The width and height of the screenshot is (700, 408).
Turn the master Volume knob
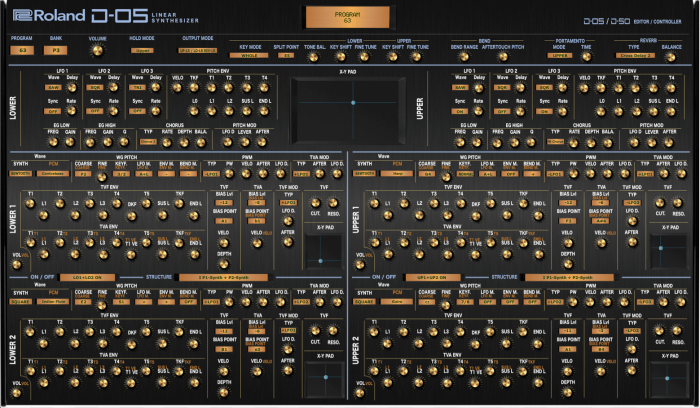[97, 50]
